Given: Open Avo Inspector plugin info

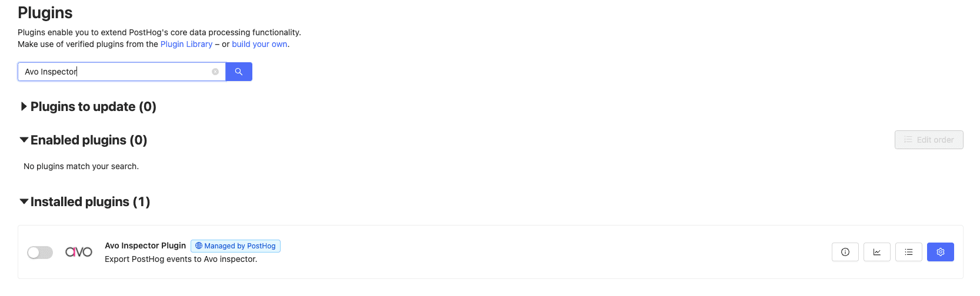Looking at the screenshot, I should click(845, 252).
